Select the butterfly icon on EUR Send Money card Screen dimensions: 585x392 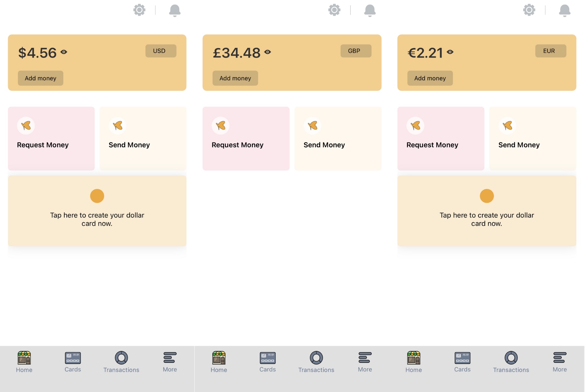507,125
